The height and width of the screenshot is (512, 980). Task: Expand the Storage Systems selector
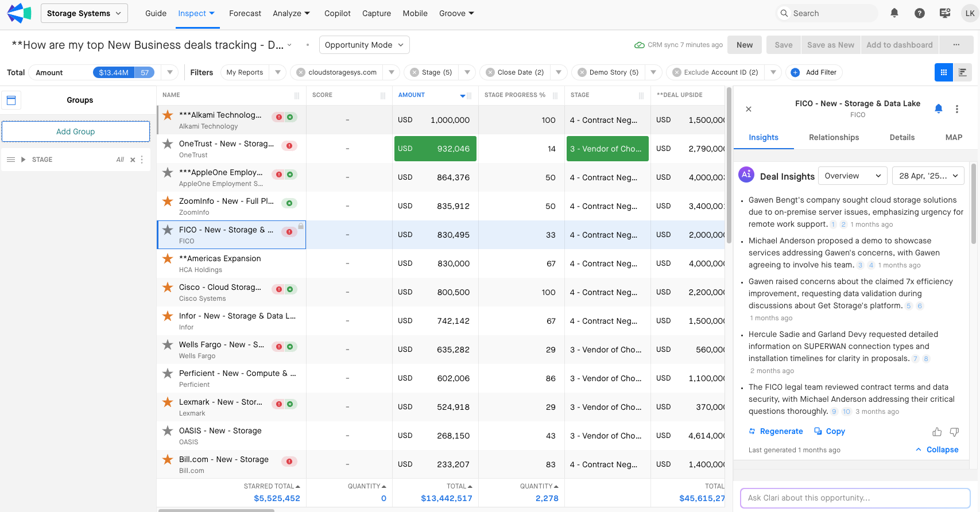point(84,13)
